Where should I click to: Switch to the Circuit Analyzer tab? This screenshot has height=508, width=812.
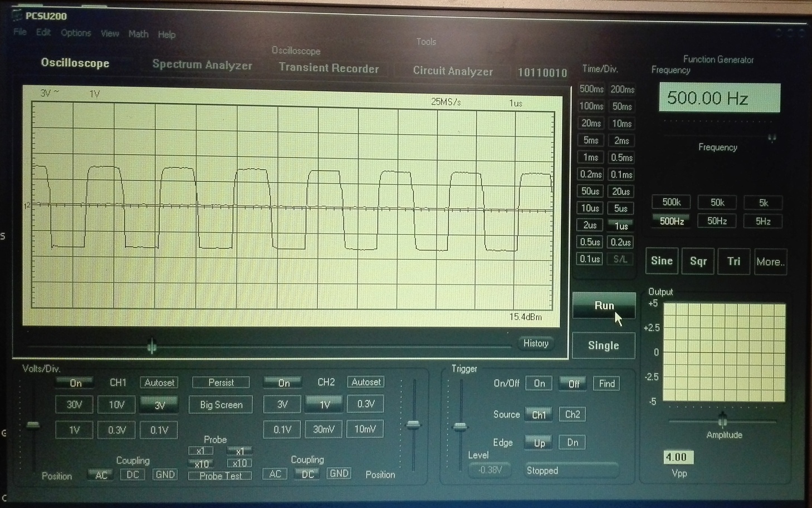click(453, 71)
